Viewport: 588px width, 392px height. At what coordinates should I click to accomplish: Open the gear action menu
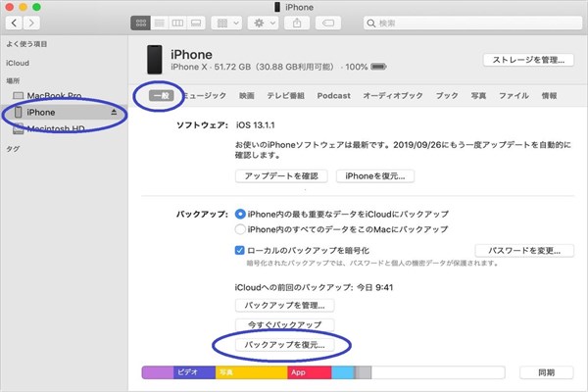point(264,24)
